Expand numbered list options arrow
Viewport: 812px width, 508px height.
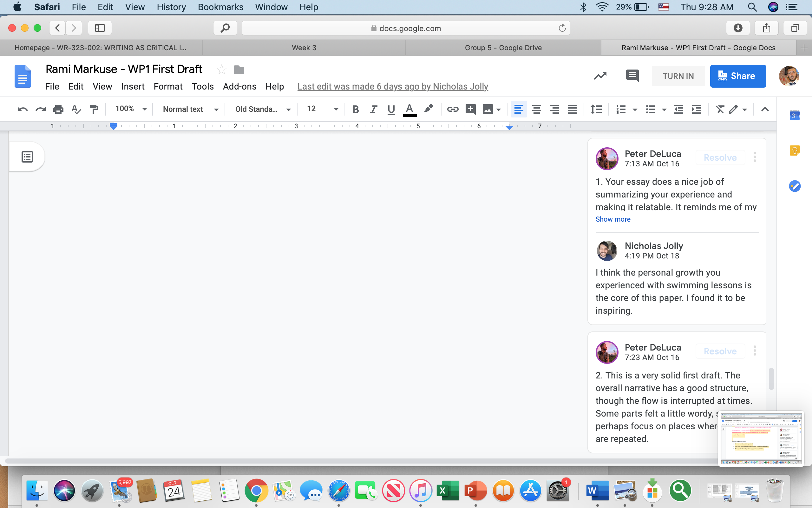[635, 110]
